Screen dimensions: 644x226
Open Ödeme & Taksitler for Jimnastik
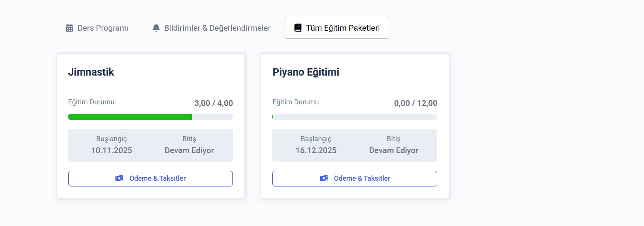click(x=150, y=178)
